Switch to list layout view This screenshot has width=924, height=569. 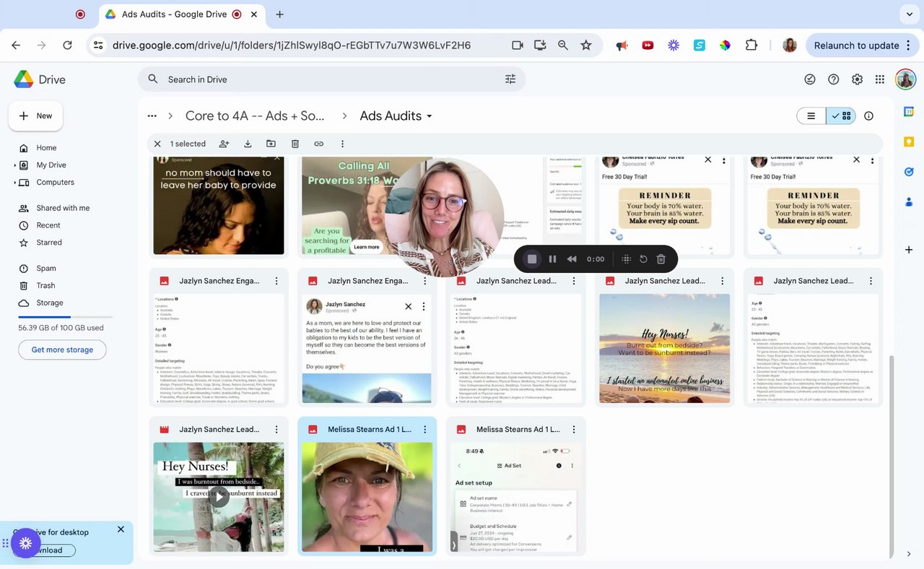811,116
